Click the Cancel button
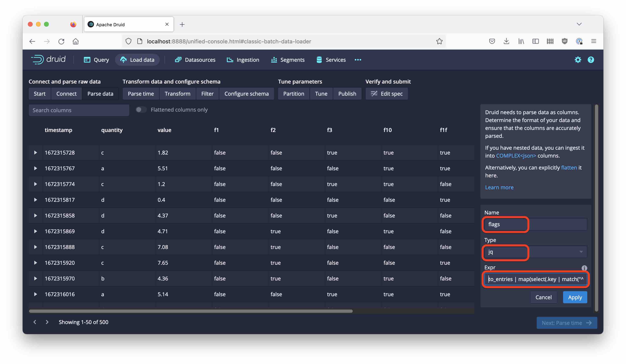The width and height of the screenshot is (626, 364). tap(543, 297)
